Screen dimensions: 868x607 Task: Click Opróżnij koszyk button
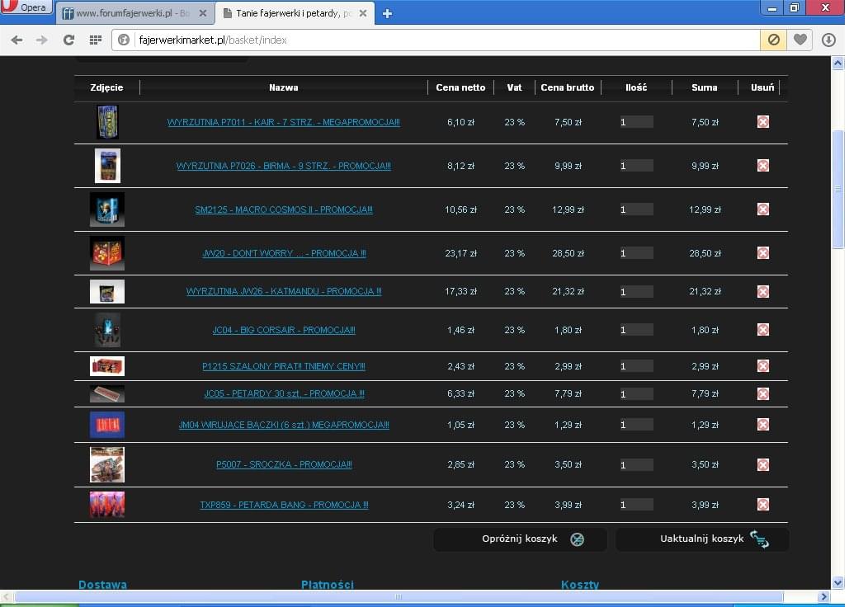521,539
